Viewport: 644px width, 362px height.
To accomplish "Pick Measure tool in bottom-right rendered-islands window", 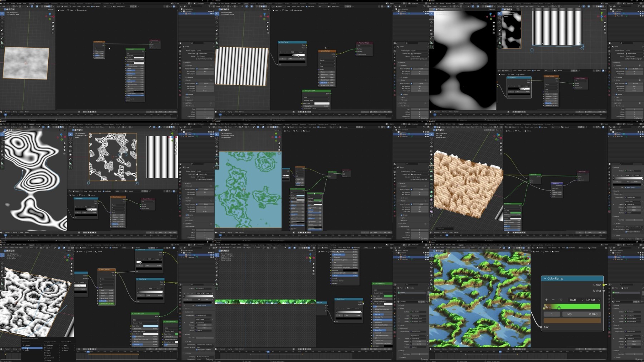I will click(431, 284).
